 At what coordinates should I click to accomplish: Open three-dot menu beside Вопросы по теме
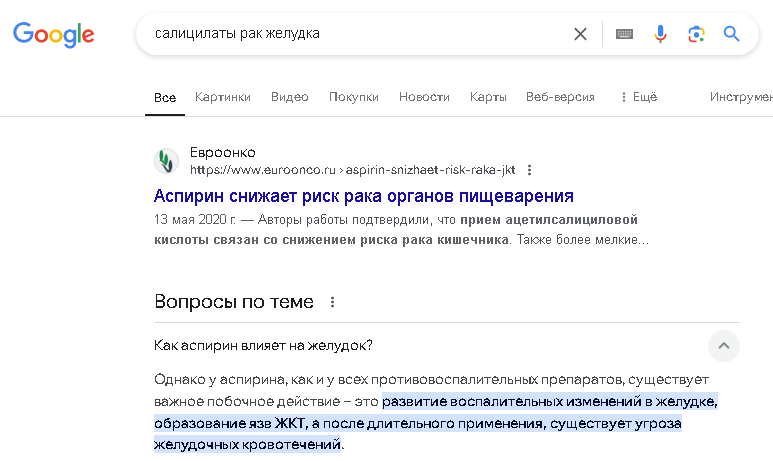click(332, 302)
